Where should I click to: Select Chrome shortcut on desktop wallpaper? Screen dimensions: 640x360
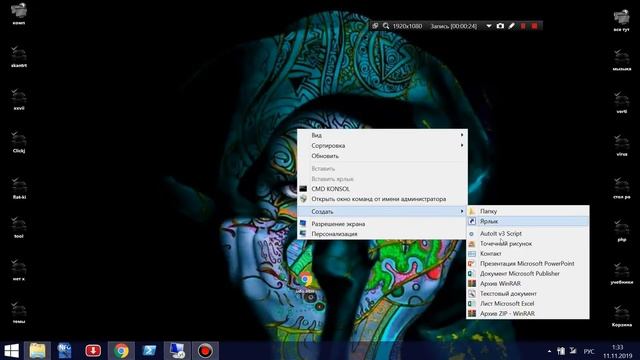(x=305, y=282)
